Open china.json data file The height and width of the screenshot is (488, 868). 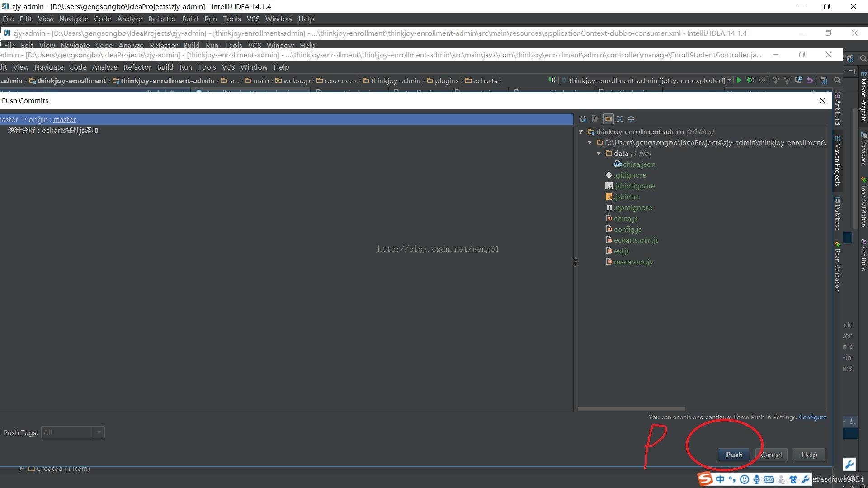coord(638,164)
